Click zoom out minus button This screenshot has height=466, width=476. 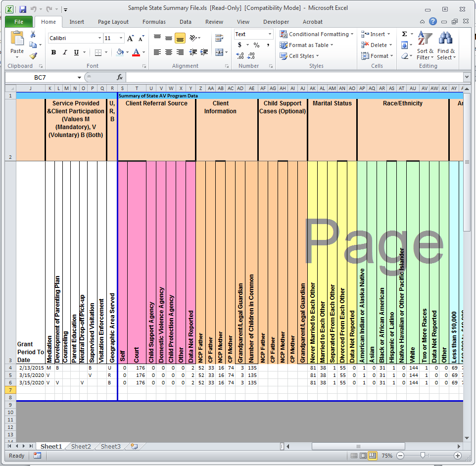[x=400, y=456]
